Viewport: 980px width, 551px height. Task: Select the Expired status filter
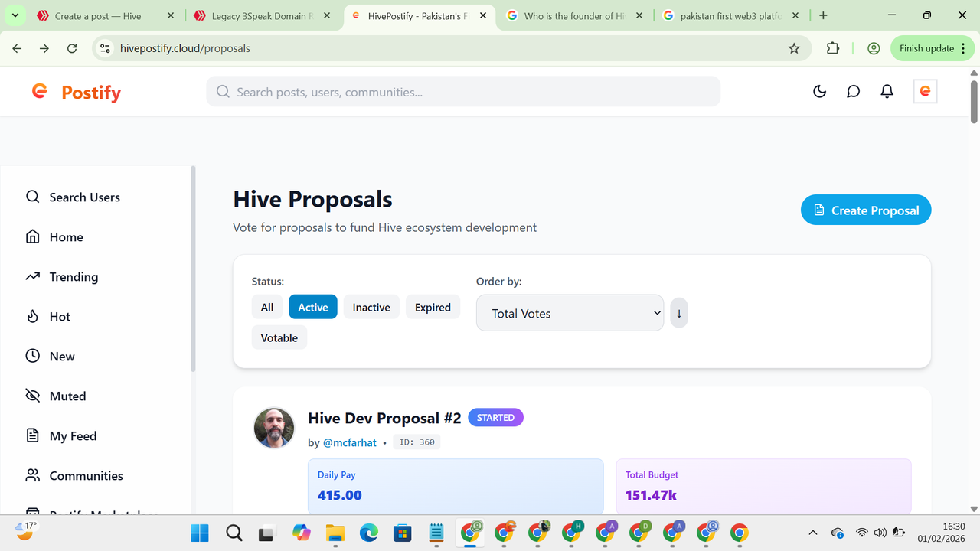point(433,308)
